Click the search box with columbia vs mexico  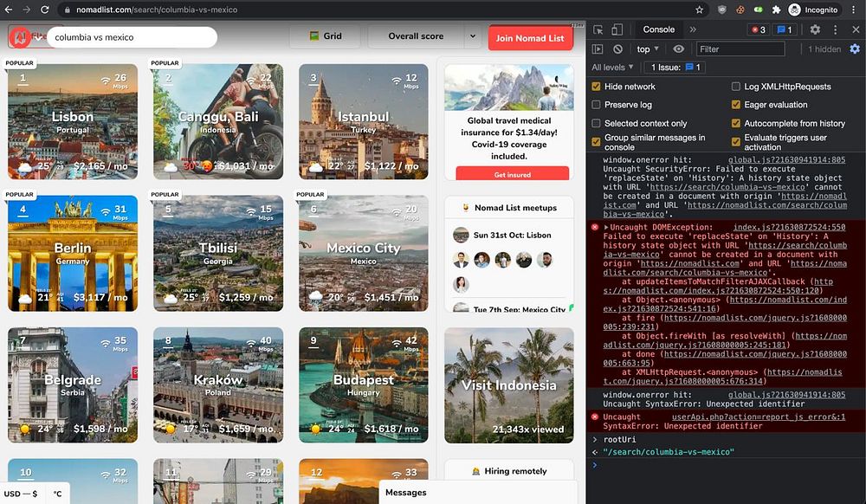click(132, 37)
